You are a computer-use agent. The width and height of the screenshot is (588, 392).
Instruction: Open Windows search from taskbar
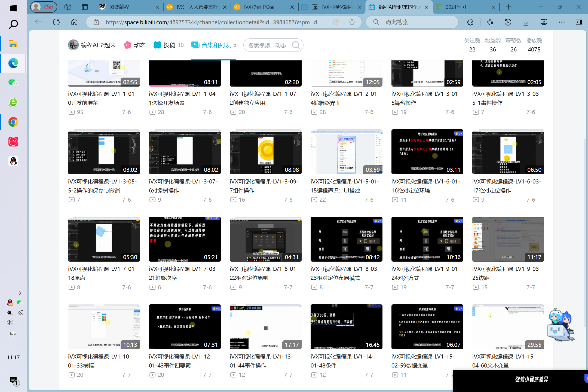[x=13, y=24]
